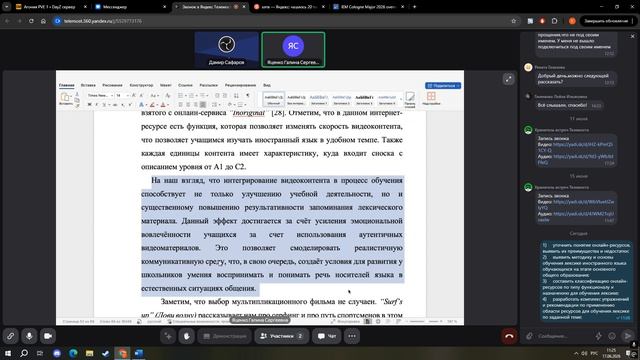Open the font size dropdown in Word
640x360 pixels.
[x=122, y=95]
